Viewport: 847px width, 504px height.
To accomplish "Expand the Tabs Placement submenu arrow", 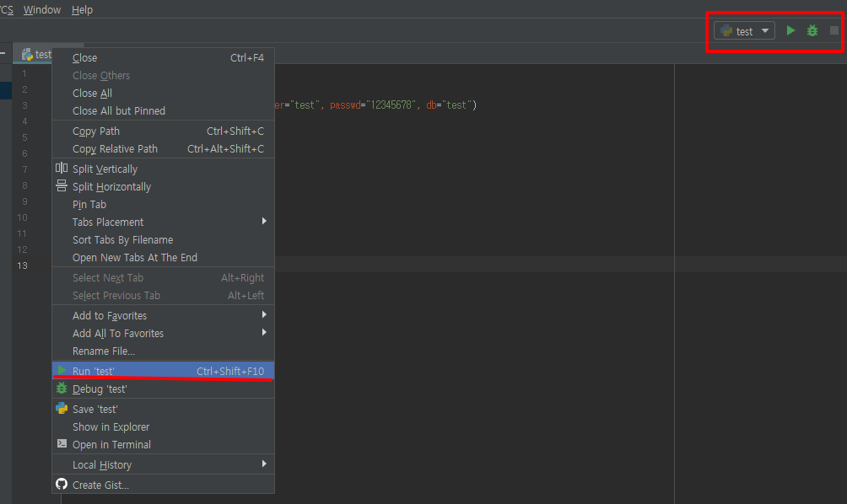I will [x=264, y=222].
